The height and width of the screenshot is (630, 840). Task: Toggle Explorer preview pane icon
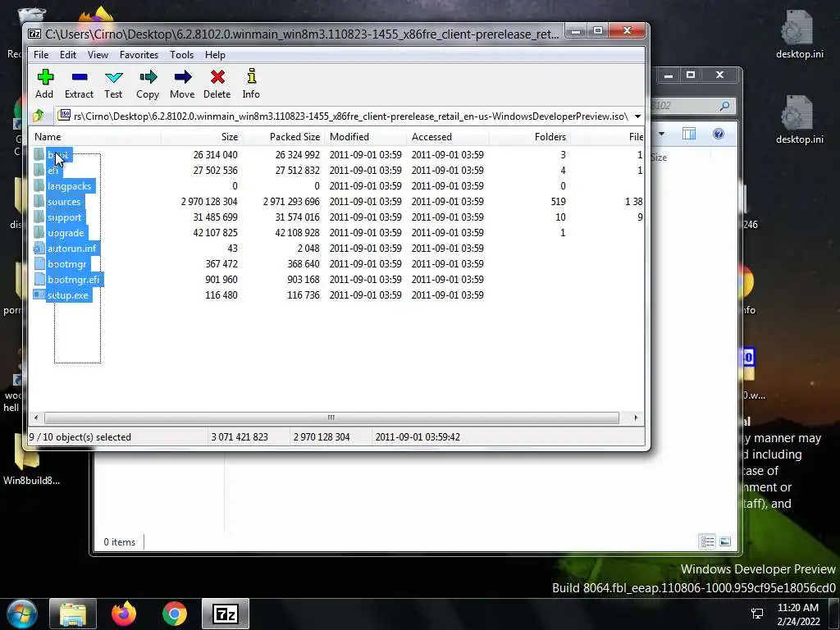point(689,134)
